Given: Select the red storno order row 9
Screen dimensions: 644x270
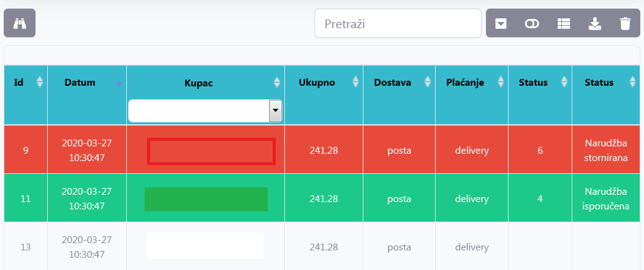Looking at the screenshot, I should [25, 149].
